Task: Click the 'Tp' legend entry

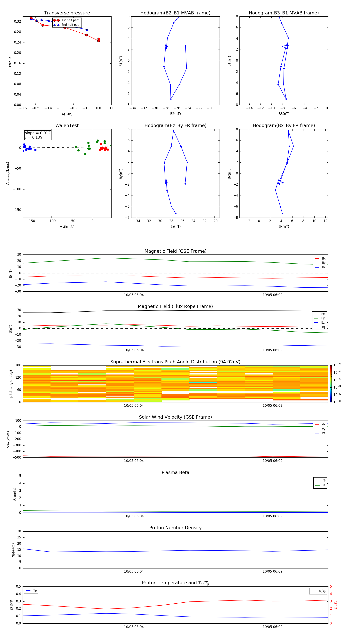Action: [31, 591]
